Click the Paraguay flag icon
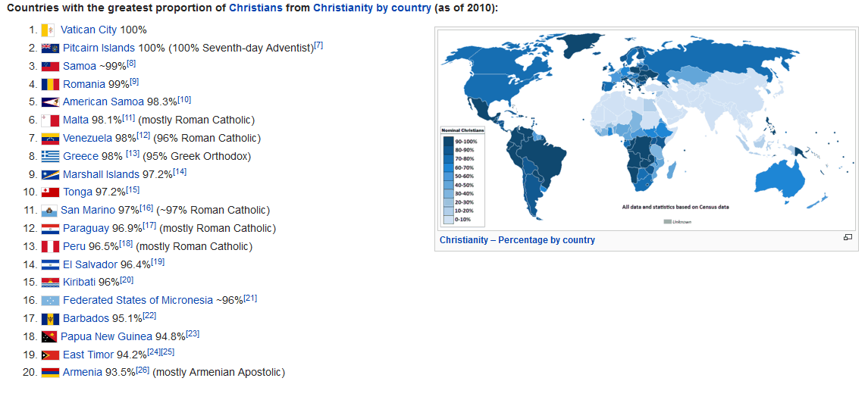The height and width of the screenshot is (400, 868). tap(51, 228)
